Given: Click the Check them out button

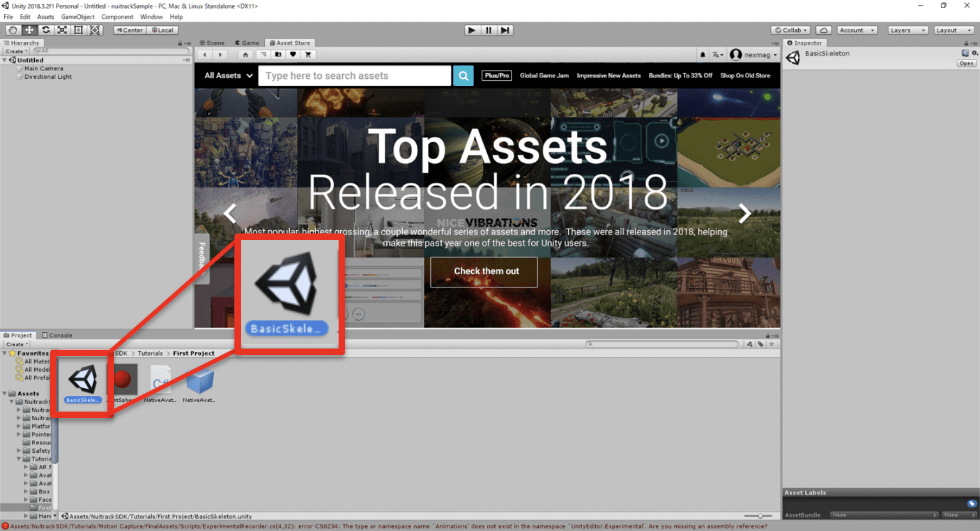Looking at the screenshot, I should click(x=484, y=272).
